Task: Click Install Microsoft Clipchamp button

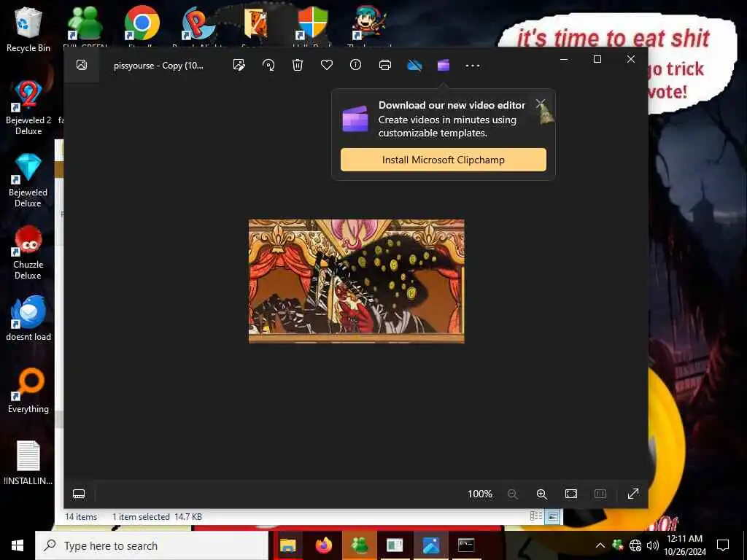Action: click(x=444, y=160)
